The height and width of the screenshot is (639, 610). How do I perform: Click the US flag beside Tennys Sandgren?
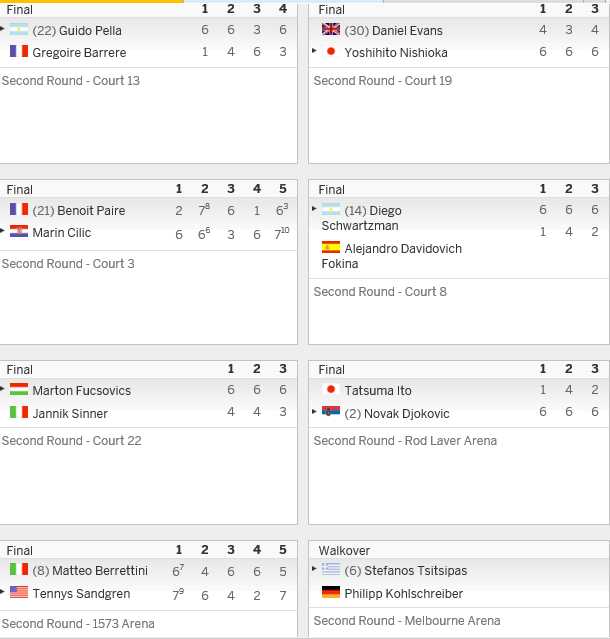click(x=19, y=592)
